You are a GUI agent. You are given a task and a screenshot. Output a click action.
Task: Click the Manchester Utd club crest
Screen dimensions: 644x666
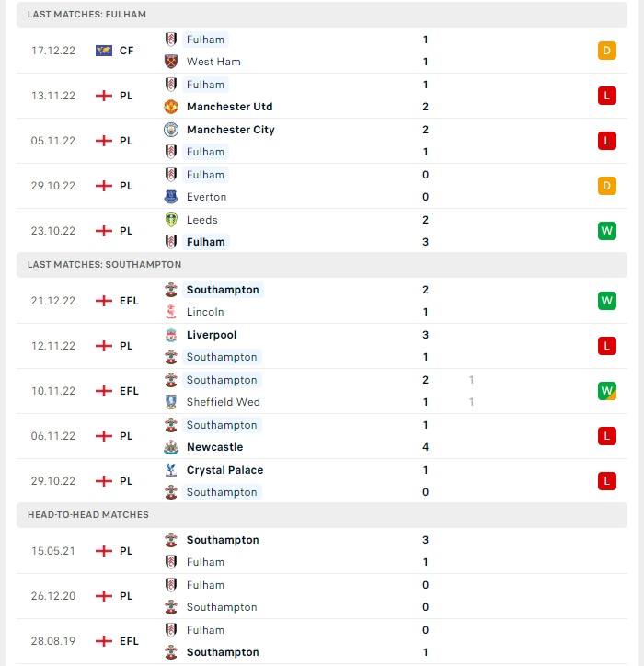point(171,107)
